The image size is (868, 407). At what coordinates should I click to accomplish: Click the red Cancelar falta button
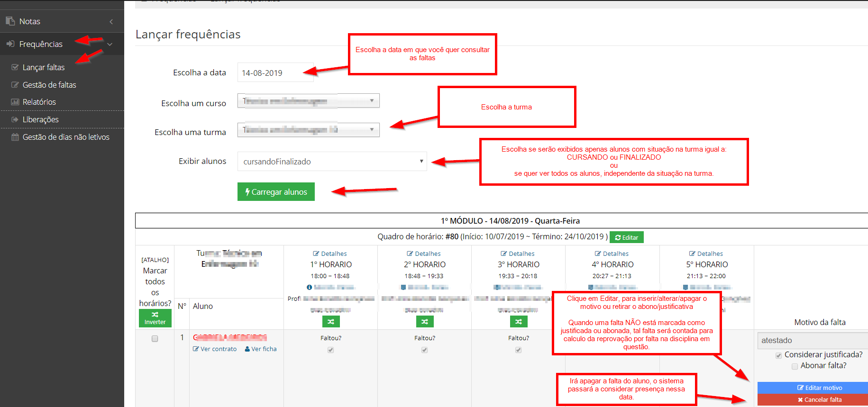pyautogui.click(x=813, y=400)
